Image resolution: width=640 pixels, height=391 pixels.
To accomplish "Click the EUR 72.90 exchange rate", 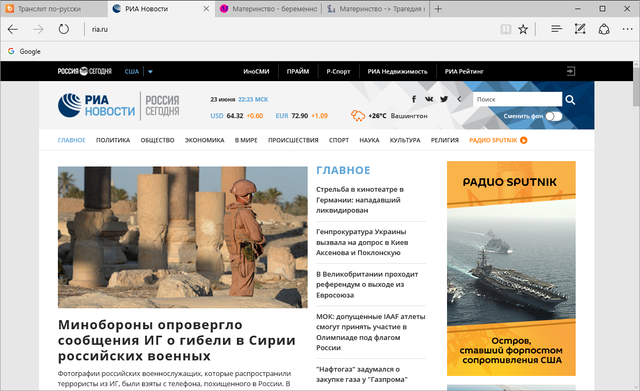I will [302, 116].
